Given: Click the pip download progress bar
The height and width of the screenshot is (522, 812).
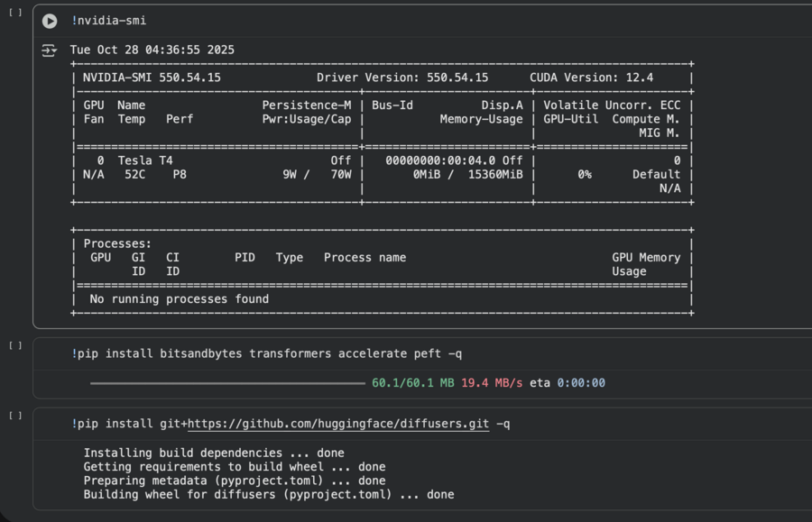Looking at the screenshot, I should (227, 383).
